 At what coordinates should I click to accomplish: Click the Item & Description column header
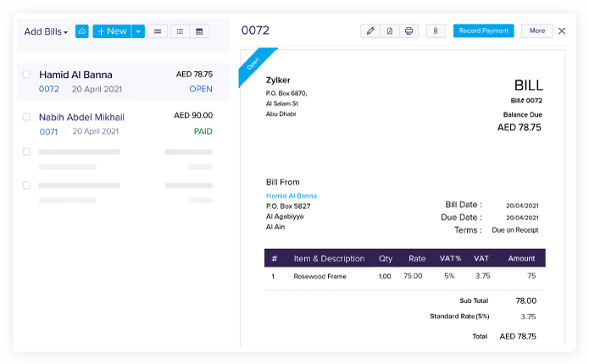point(329,258)
